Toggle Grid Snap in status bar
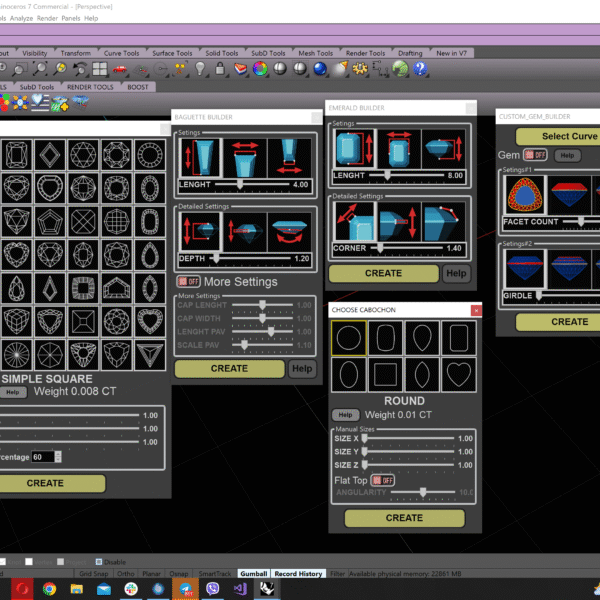The height and width of the screenshot is (600, 600). 93,574
